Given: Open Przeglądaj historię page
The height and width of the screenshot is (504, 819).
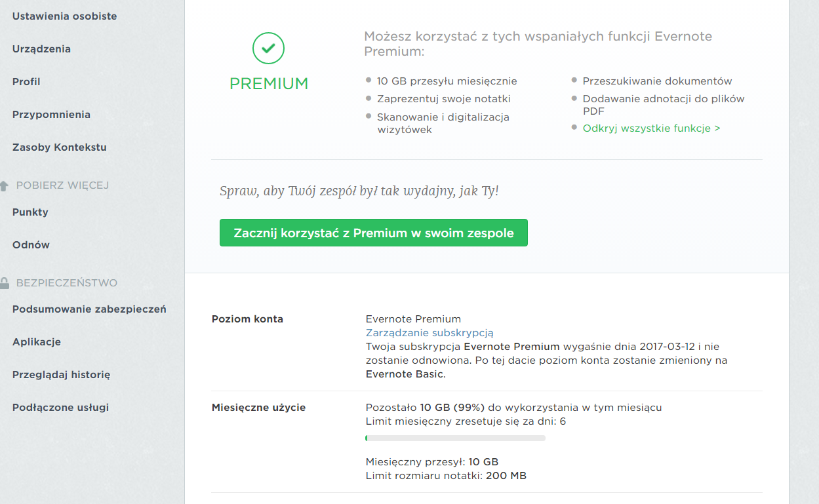Looking at the screenshot, I should [x=61, y=375].
